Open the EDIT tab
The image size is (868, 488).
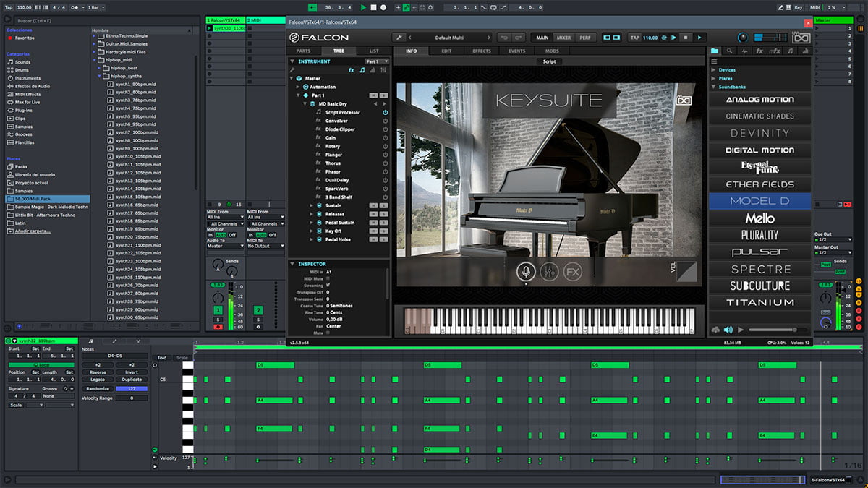tap(446, 51)
